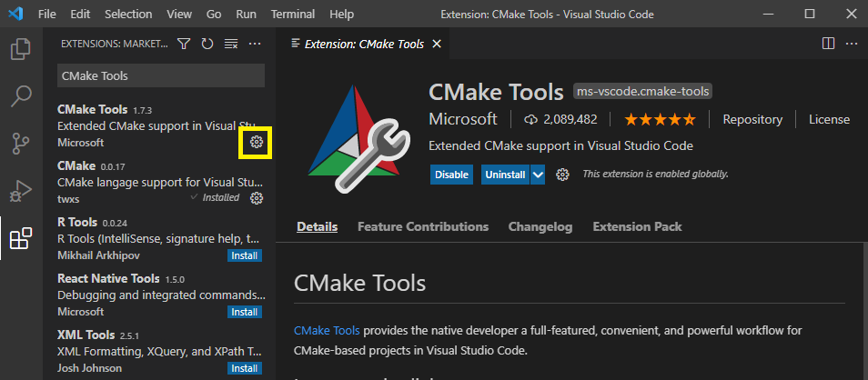Click the Repository link
Image resolution: width=868 pixels, height=380 pixels.
point(752,119)
